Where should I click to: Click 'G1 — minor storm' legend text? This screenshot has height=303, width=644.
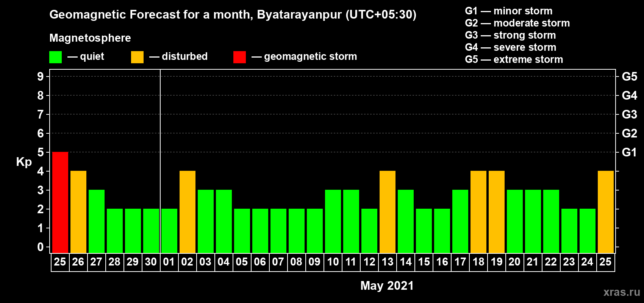pos(509,11)
